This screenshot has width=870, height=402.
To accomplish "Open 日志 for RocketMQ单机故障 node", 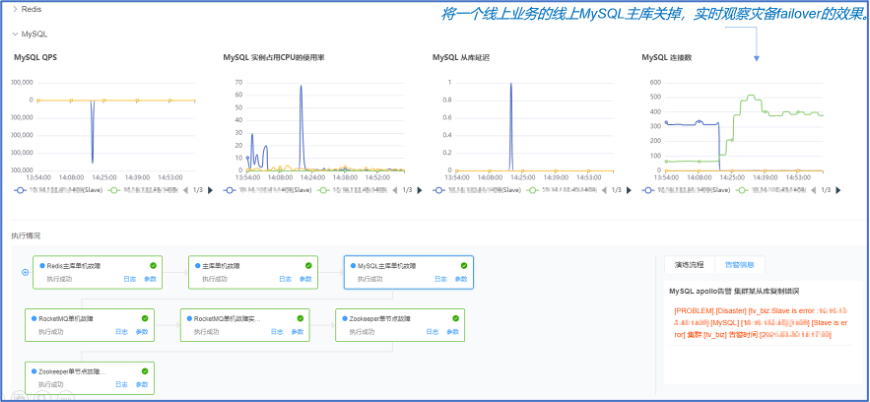I will [122, 332].
